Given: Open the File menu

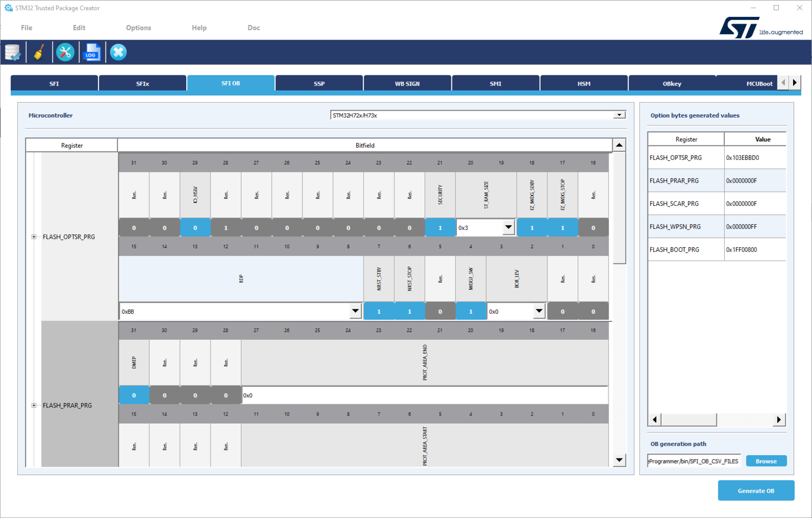Looking at the screenshot, I should 27,28.
